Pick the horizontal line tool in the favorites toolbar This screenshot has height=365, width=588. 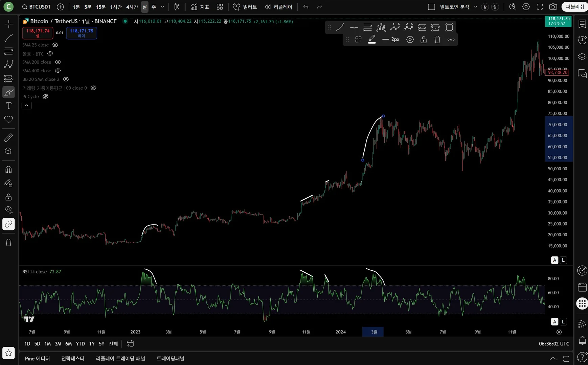click(x=354, y=27)
